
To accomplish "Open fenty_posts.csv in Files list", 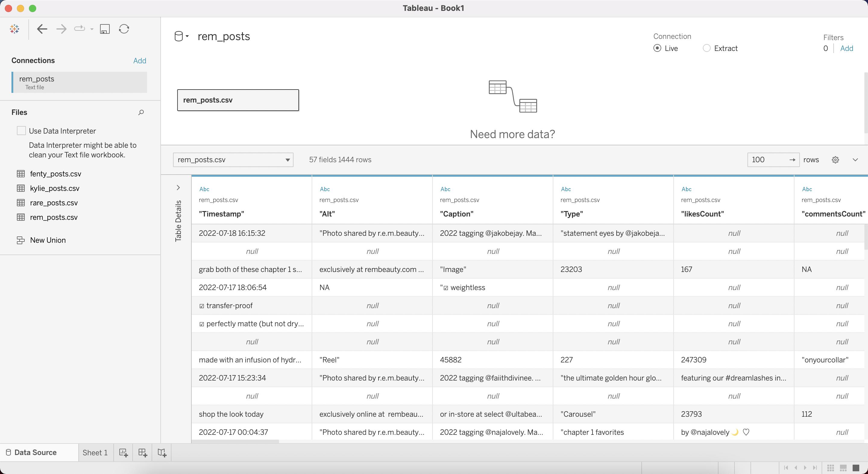I will [55, 174].
